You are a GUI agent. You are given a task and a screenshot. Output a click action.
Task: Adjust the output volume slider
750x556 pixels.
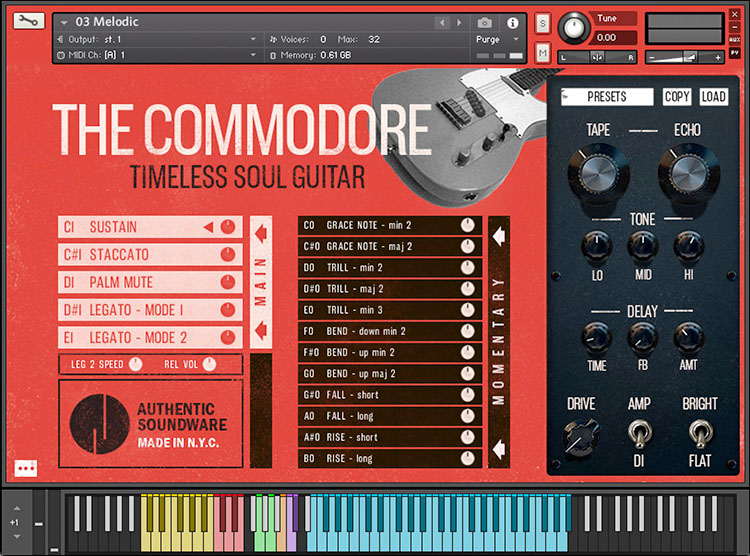(684, 57)
